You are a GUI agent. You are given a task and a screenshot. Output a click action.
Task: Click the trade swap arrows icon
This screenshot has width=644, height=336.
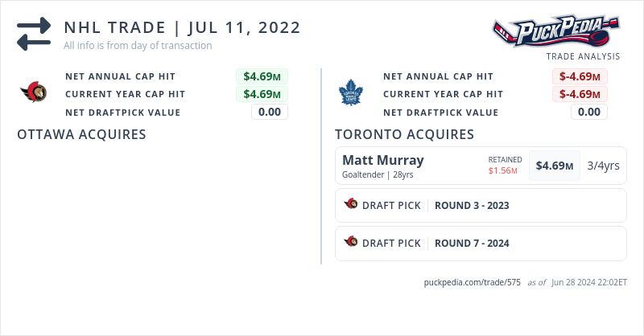34,34
